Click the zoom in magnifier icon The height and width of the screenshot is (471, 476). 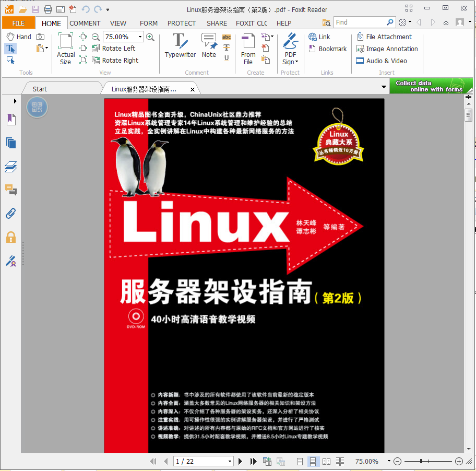tap(150, 37)
